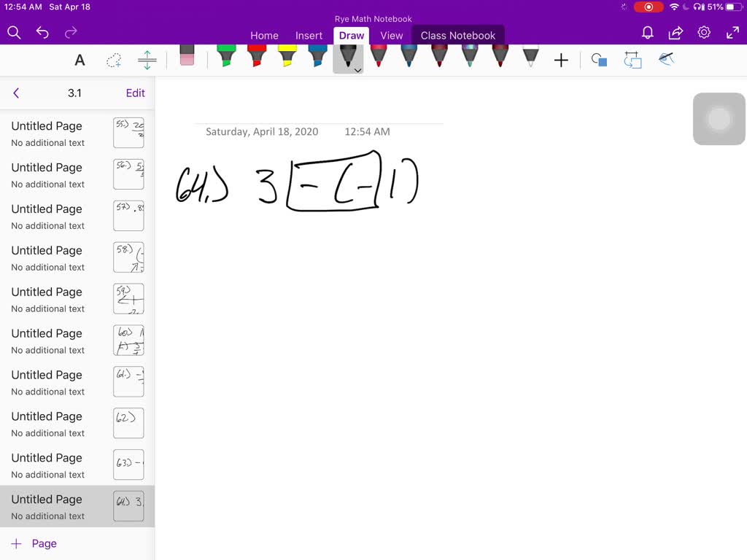Go back from section 3.1 chevron

pyautogui.click(x=16, y=93)
